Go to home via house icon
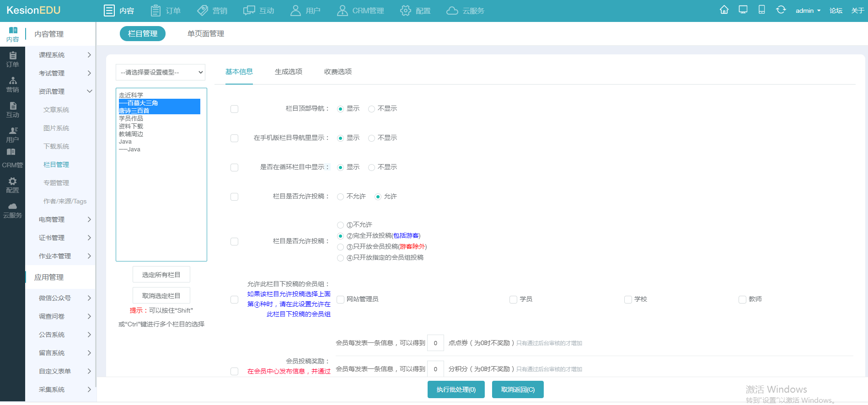The width and height of the screenshot is (868, 405). pos(724,10)
